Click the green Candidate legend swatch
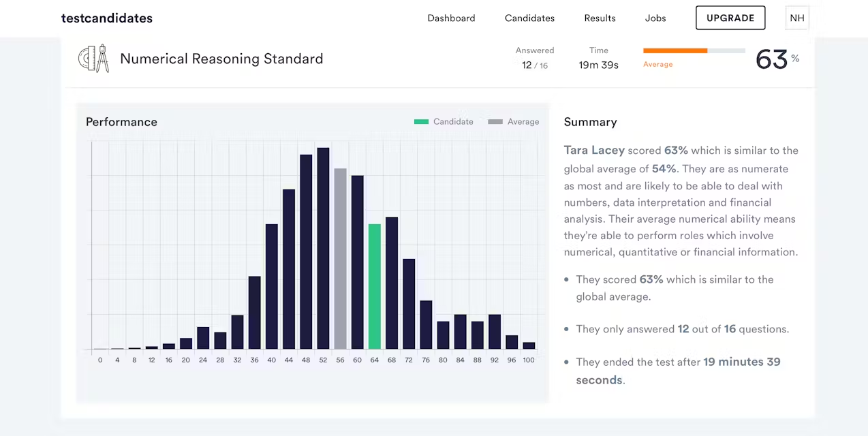Screen dimensions: 868x436 click(x=421, y=122)
